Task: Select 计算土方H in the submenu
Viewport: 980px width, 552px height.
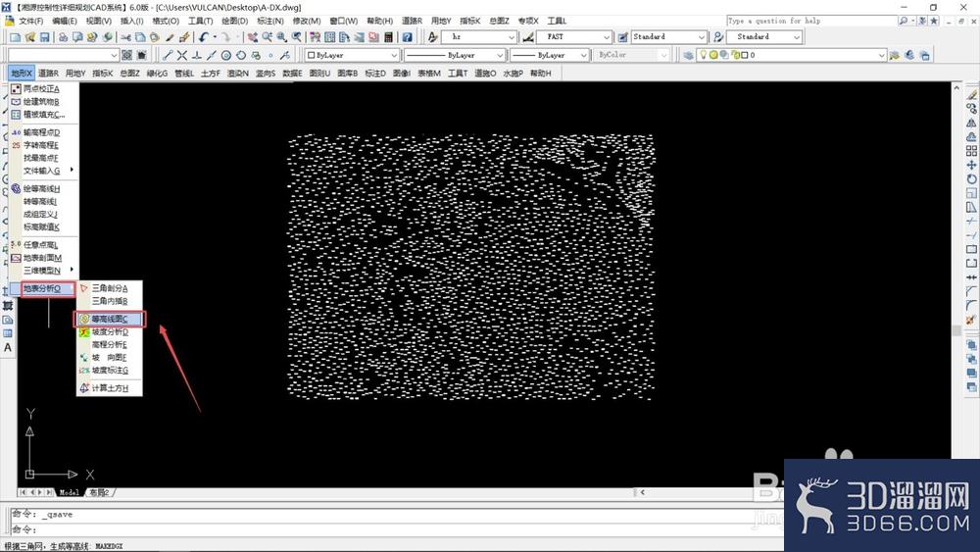Action: (110, 388)
